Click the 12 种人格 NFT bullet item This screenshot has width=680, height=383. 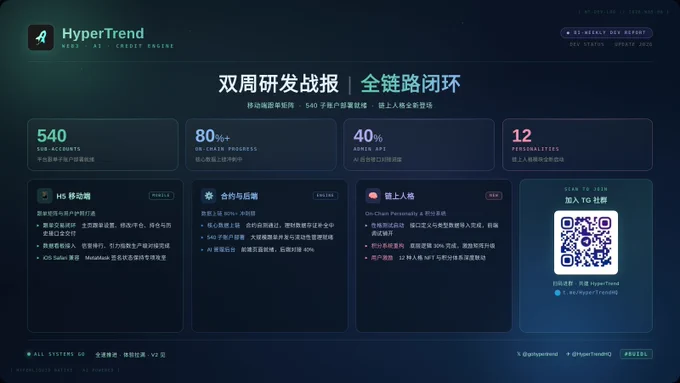426,258
